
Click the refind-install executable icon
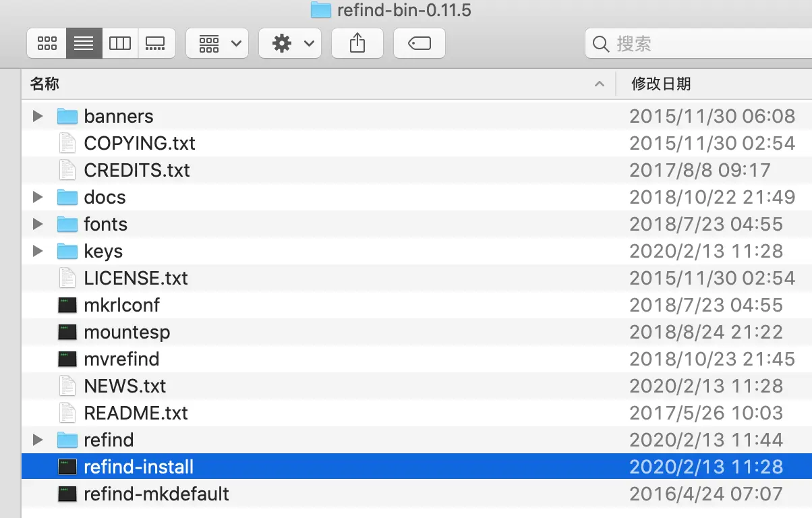coord(67,467)
